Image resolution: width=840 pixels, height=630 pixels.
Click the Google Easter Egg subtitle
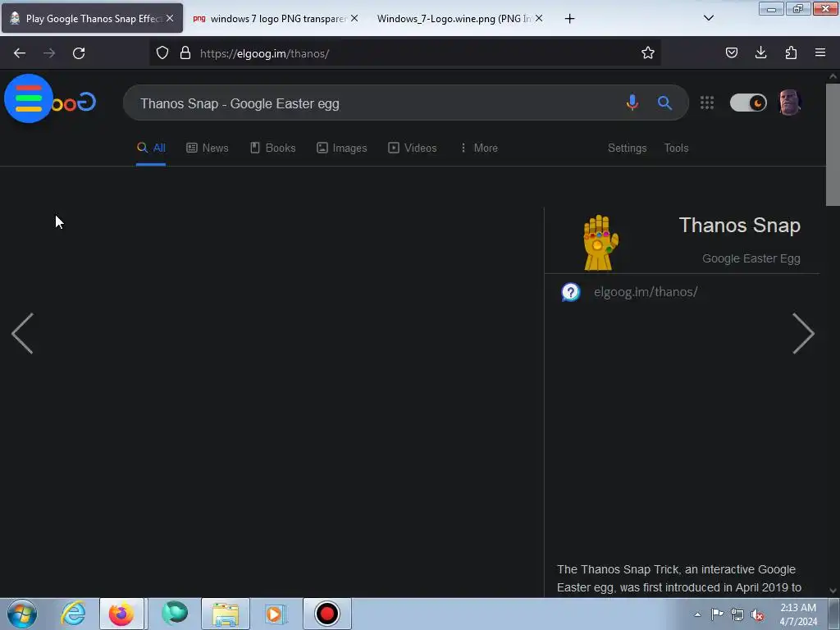pos(751,258)
